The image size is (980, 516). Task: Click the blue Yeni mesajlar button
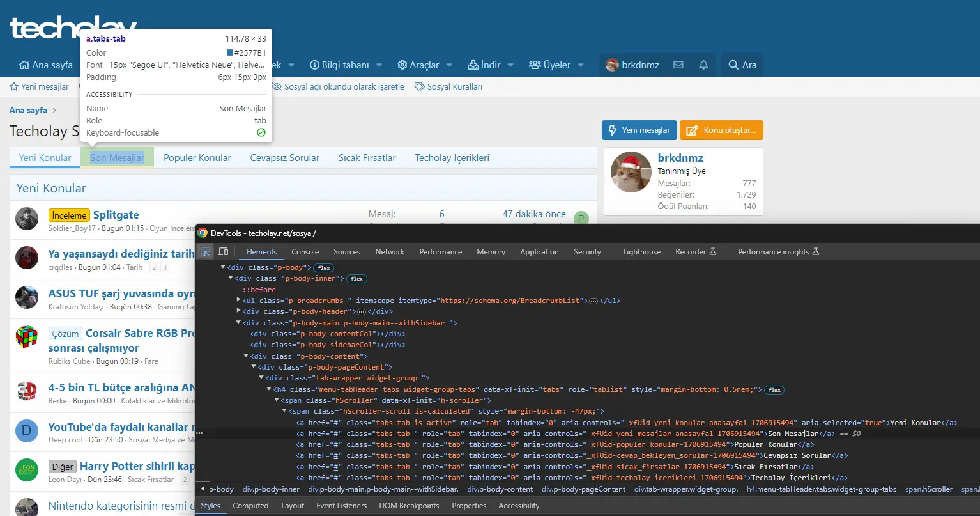tap(639, 130)
